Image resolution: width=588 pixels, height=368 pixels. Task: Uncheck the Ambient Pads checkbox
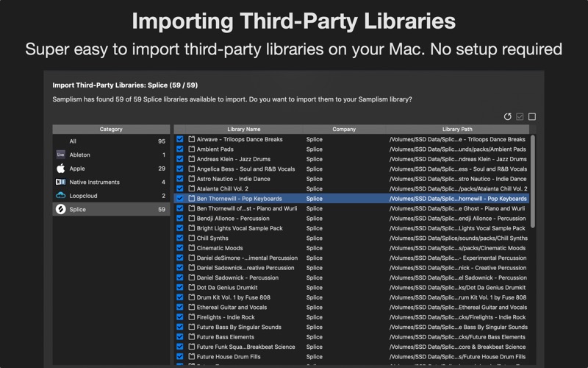click(180, 149)
